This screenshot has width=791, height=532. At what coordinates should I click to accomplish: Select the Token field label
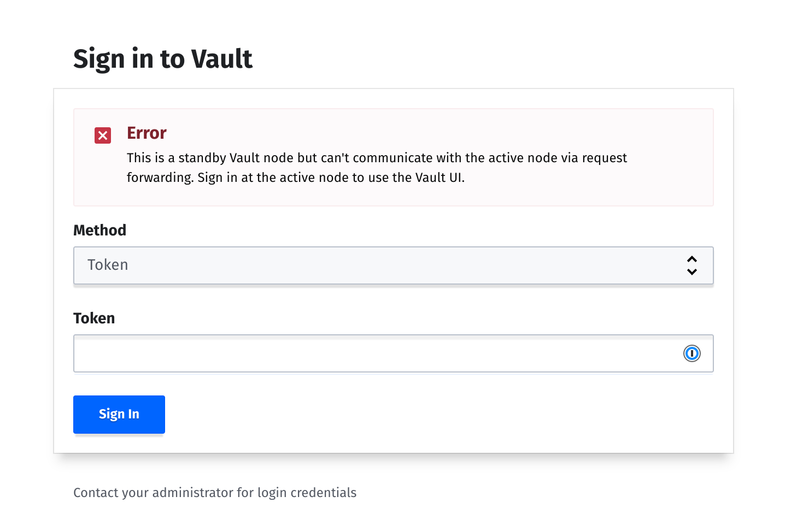tap(93, 318)
